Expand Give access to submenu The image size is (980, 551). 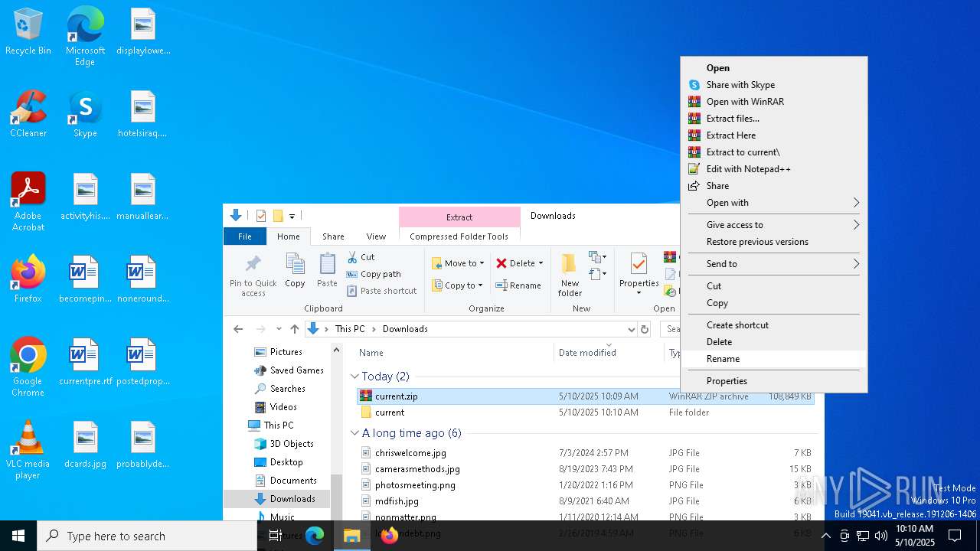774,225
